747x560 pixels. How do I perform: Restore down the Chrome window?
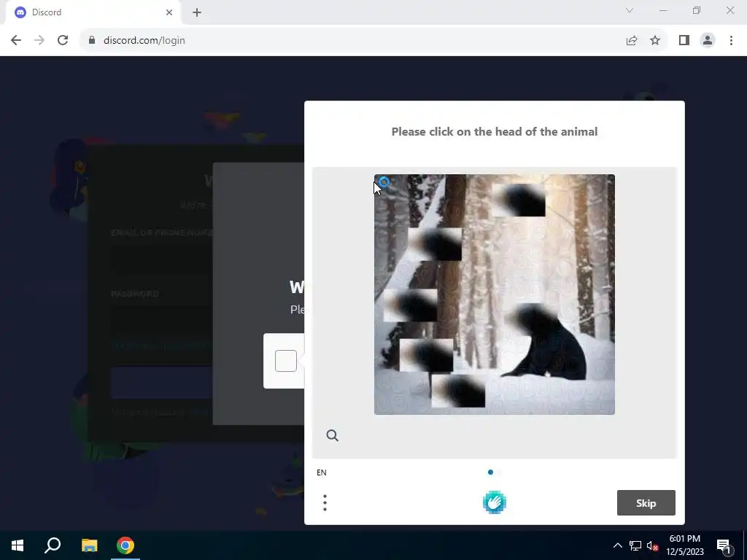pos(697,10)
